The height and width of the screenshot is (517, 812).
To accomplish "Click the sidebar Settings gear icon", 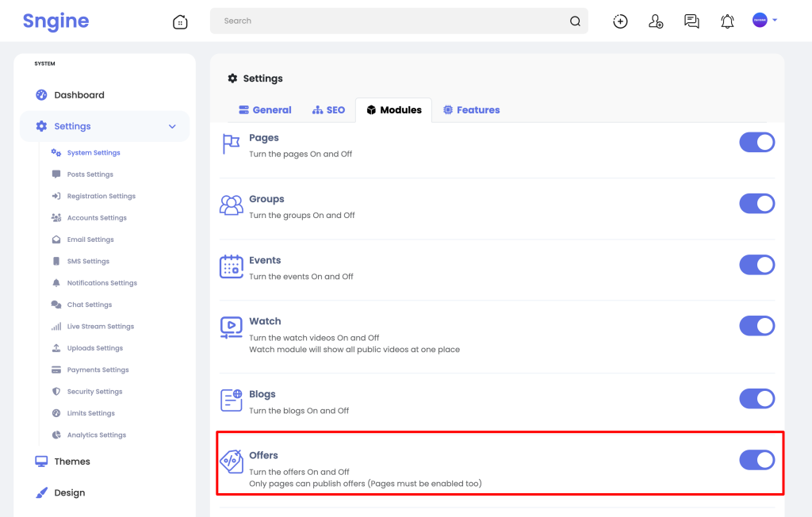I will (x=41, y=126).
